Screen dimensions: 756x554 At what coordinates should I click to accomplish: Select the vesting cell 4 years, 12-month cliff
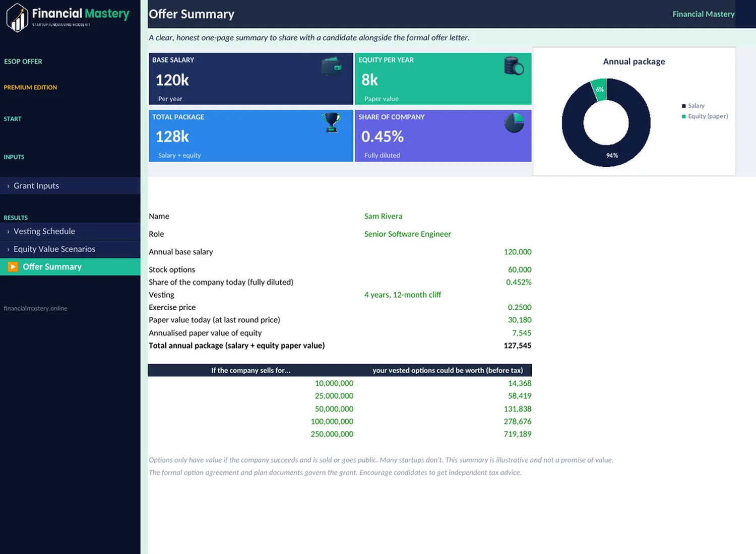403,295
